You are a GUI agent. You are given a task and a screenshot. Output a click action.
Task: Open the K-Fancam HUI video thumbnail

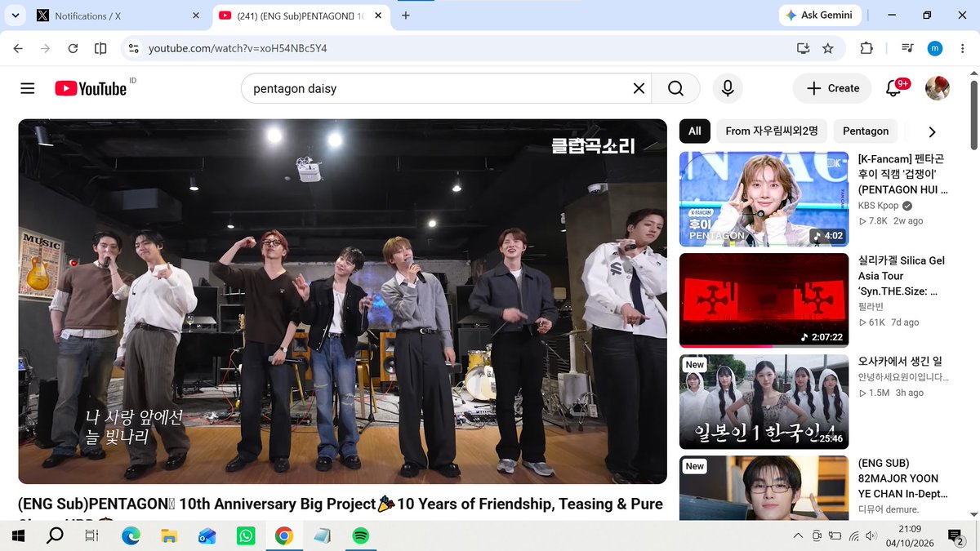(764, 198)
